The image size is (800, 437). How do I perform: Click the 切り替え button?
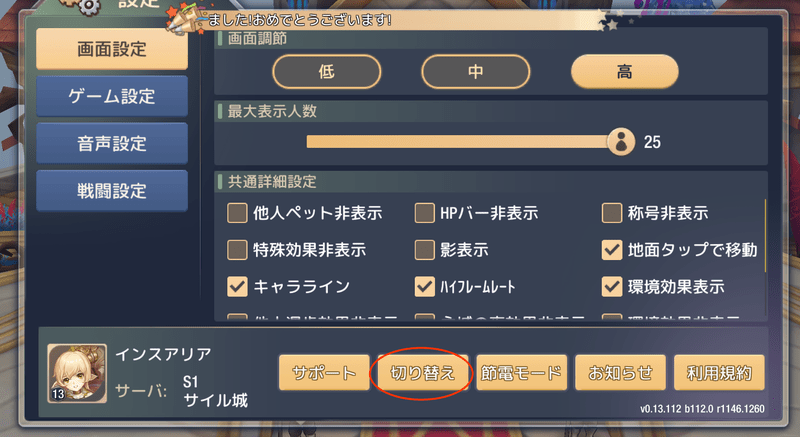pos(422,373)
